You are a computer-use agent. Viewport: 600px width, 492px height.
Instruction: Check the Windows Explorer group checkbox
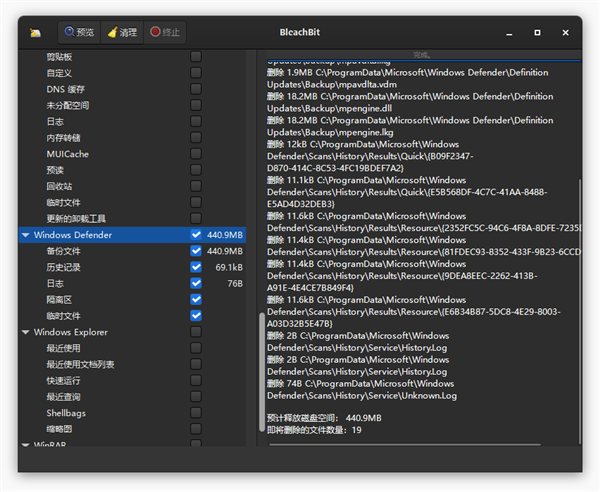(x=196, y=332)
